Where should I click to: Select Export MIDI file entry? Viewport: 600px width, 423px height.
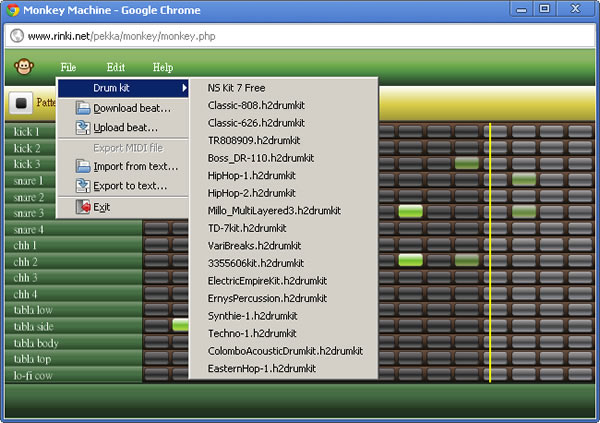point(123,148)
